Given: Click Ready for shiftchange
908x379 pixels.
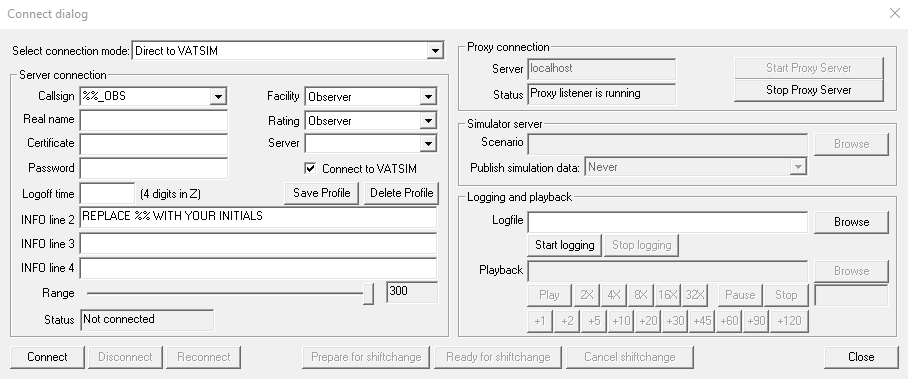Looking at the screenshot, I should click(x=498, y=357).
